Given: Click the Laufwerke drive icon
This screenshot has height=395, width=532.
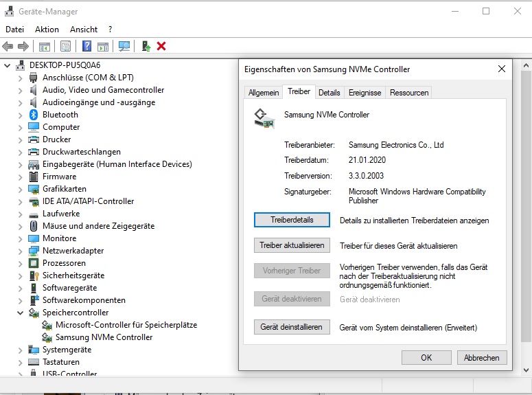Looking at the screenshot, I should pos(34,214).
